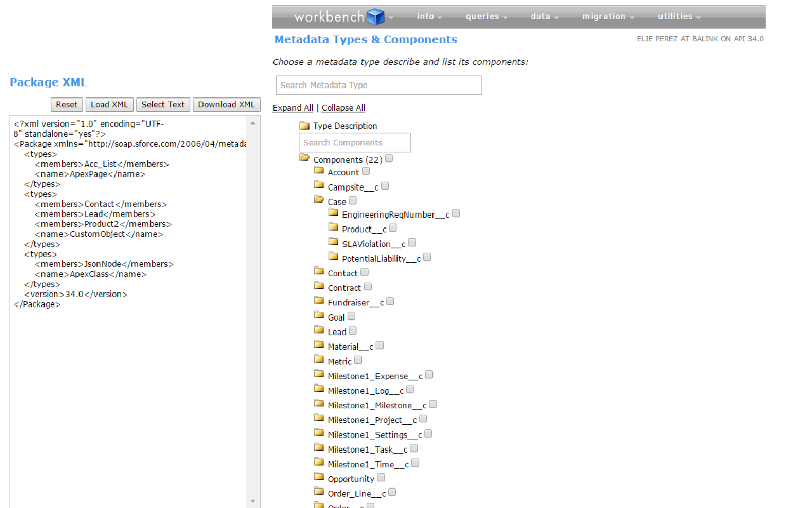Open the info menu
Image resolution: width=812 pixels, height=508 pixels.
pyautogui.click(x=429, y=17)
